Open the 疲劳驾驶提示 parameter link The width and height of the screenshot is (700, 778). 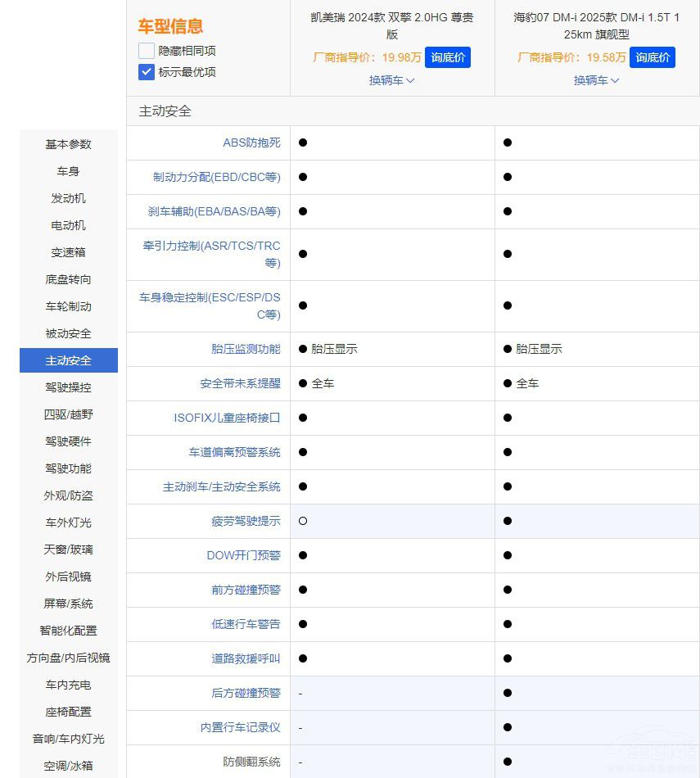(x=246, y=521)
